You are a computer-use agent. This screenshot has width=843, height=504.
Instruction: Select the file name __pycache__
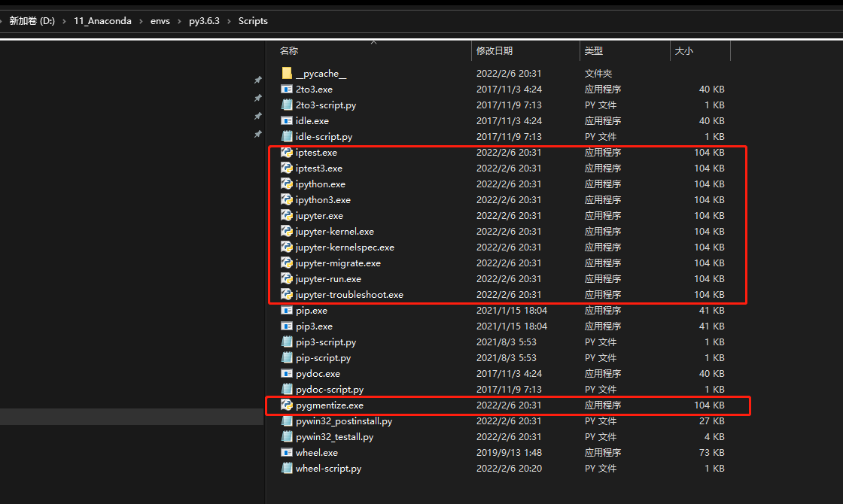(321, 74)
